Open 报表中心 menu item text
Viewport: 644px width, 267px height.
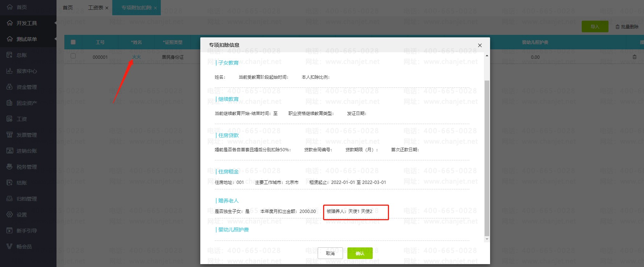coord(27,71)
